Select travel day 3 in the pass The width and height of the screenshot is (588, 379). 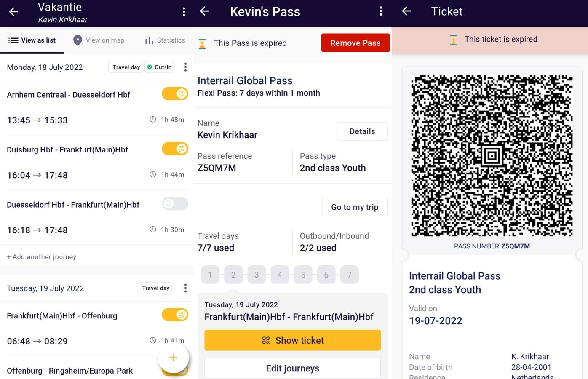point(257,275)
